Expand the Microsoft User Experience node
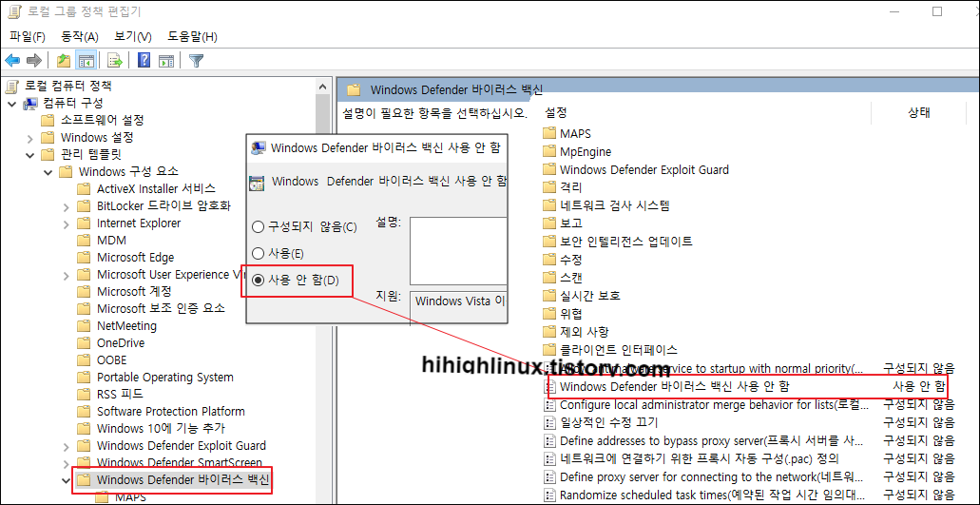This screenshot has height=505, width=980. pos(67,275)
